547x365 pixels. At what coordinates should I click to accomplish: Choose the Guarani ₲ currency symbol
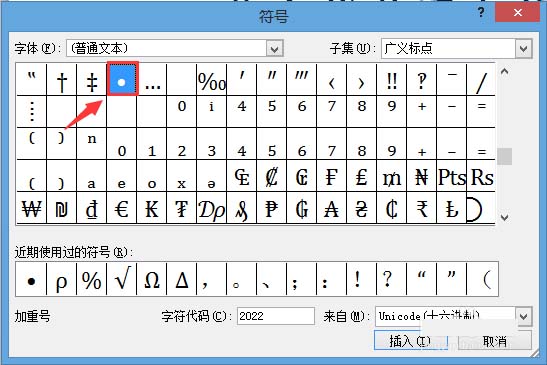click(302, 208)
